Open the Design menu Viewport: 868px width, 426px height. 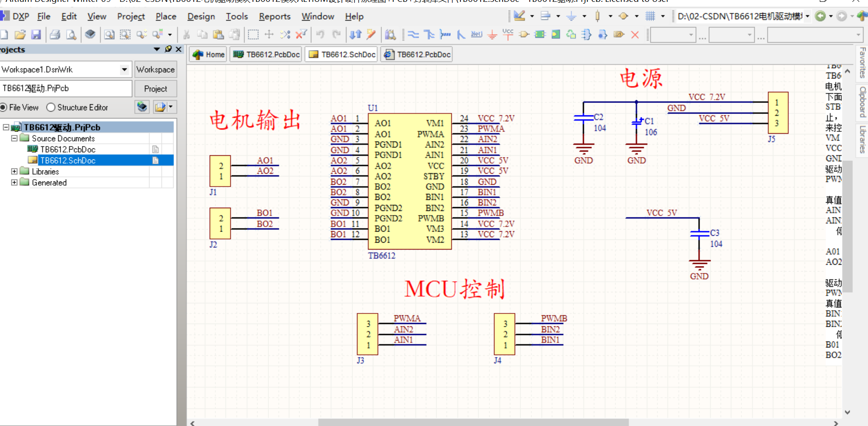(x=201, y=16)
